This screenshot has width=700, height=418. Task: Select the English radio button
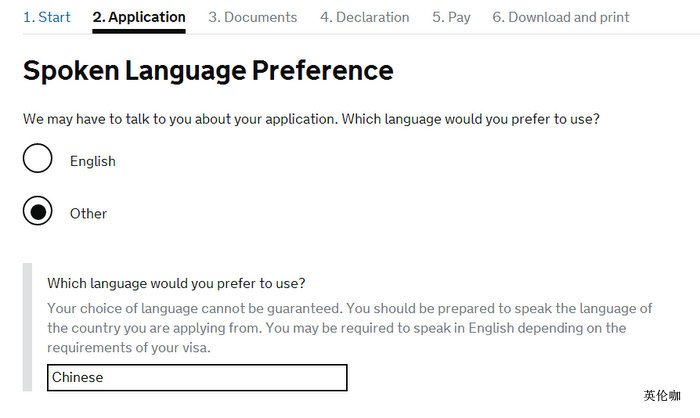click(38, 160)
